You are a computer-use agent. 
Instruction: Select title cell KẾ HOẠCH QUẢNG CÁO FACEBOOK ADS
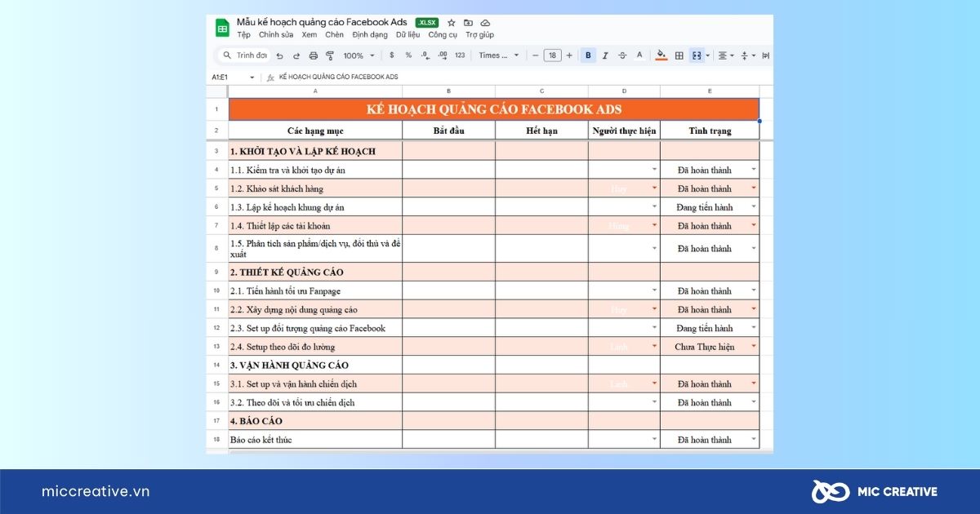[x=494, y=109]
